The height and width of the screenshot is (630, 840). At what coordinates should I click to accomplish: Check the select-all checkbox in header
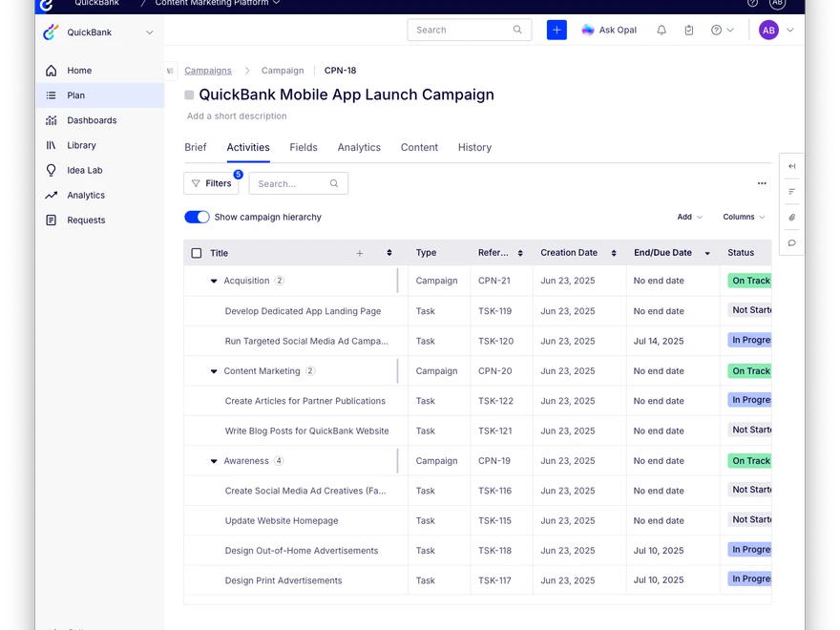(x=197, y=253)
